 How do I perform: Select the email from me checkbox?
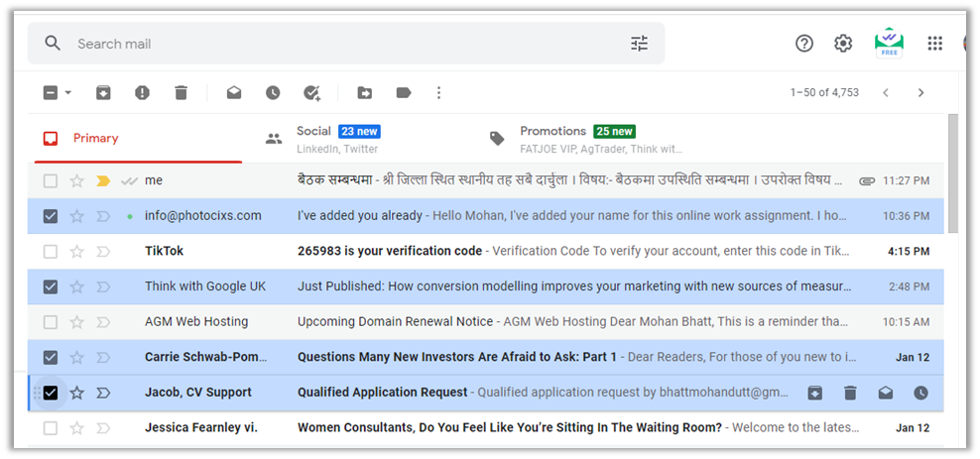tap(50, 181)
